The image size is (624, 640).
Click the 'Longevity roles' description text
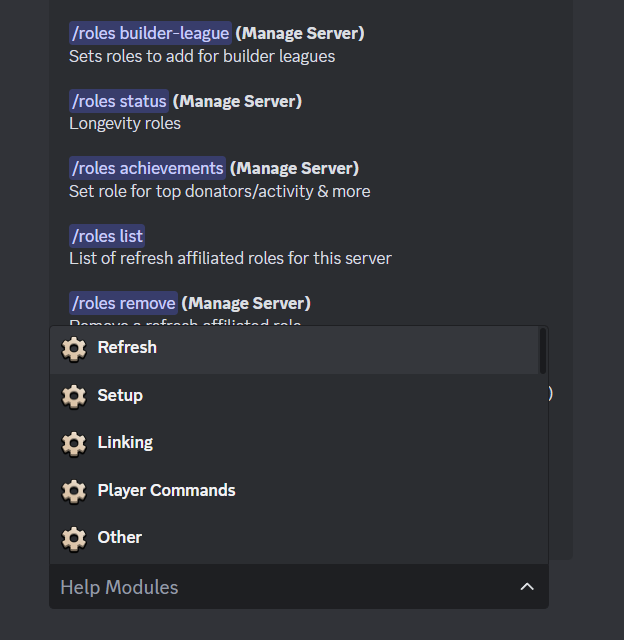click(125, 124)
